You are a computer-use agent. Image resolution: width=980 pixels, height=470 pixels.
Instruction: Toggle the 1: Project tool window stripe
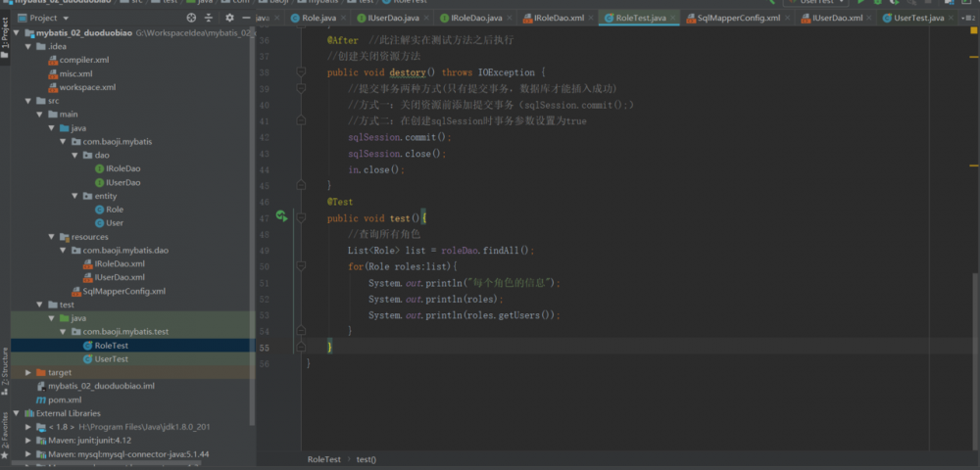pos(5,34)
